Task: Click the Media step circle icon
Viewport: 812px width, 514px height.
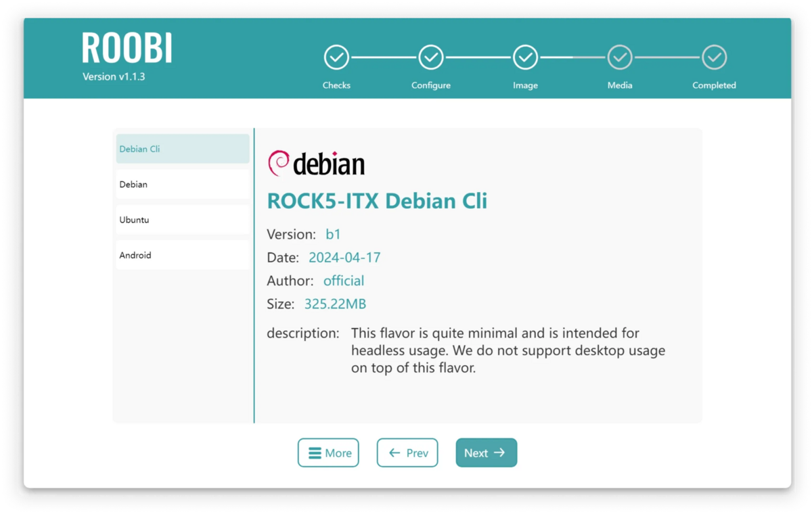Action: click(620, 57)
